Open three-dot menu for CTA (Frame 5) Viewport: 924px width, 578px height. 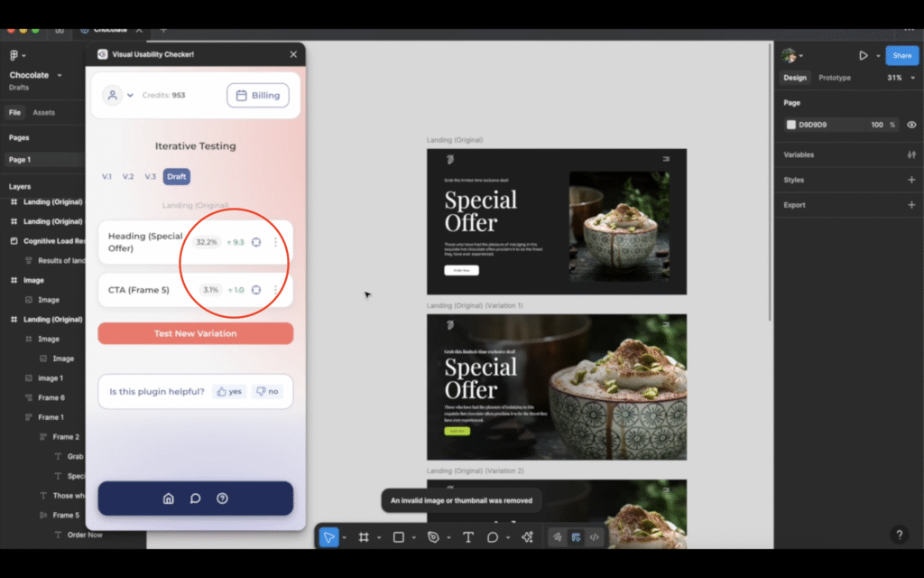[275, 290]
